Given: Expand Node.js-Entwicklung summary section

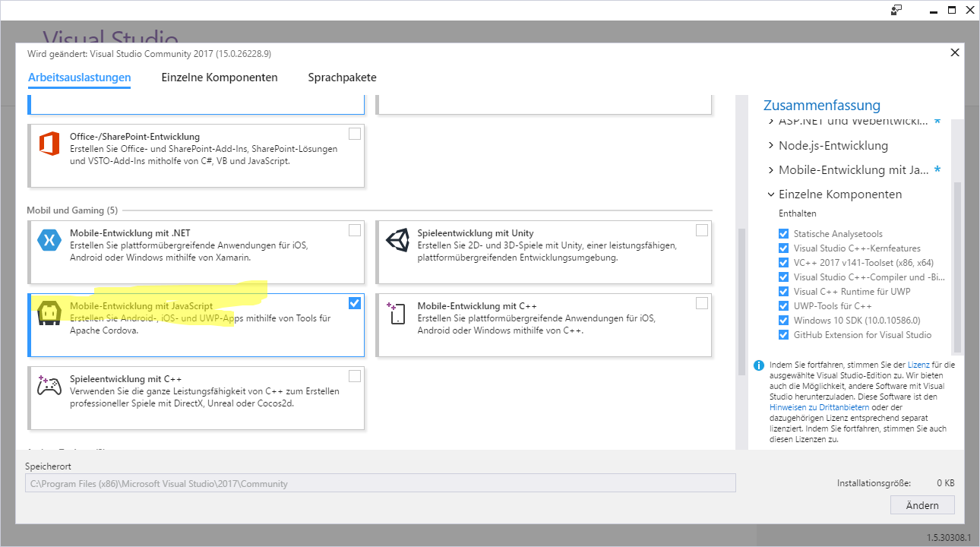Looking at the screenshot, I should point(771,146).
